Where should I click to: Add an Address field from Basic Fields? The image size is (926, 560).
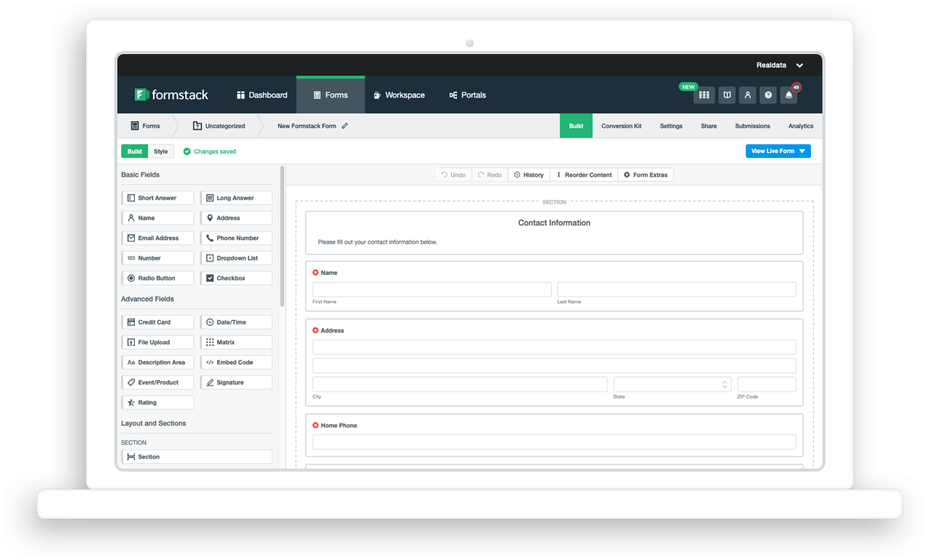pyautogui.click(x=236, y=218)
